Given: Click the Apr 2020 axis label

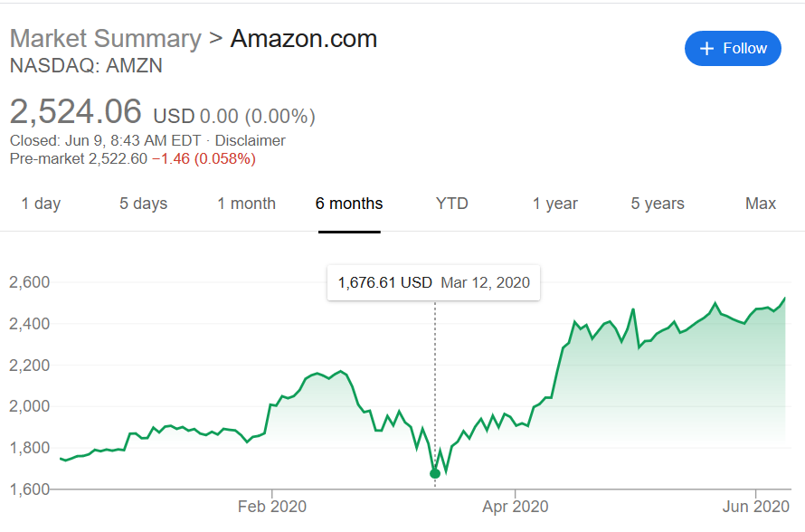Looking at the screenshot, I should click(x=515, y=507).
